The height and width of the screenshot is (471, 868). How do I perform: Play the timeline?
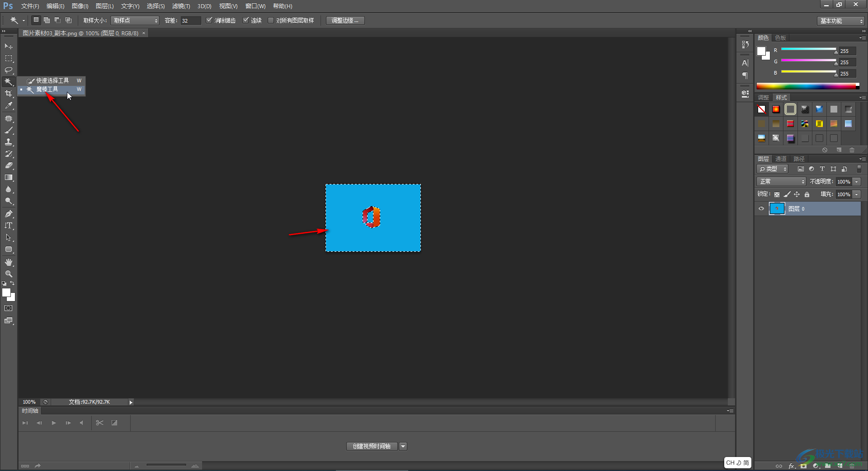pyautogui.click(x=54, y=423)
